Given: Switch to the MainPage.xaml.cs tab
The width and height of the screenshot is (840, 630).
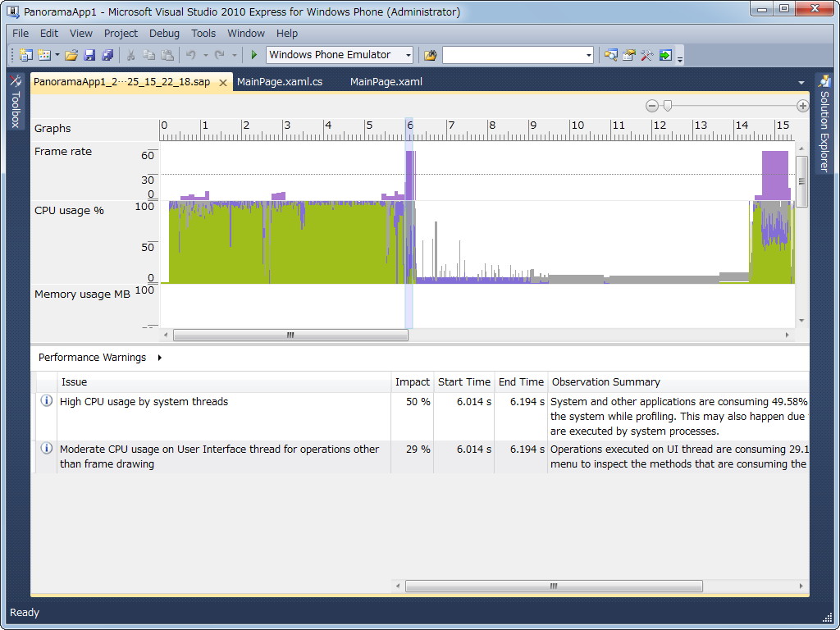Looking at the screenshot, I should [x=280, y=82].
